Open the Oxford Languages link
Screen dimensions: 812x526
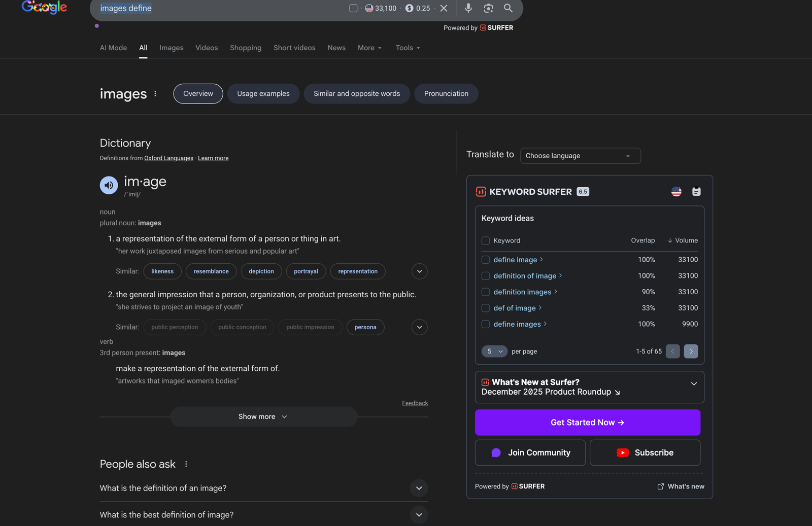click(168, 158)
